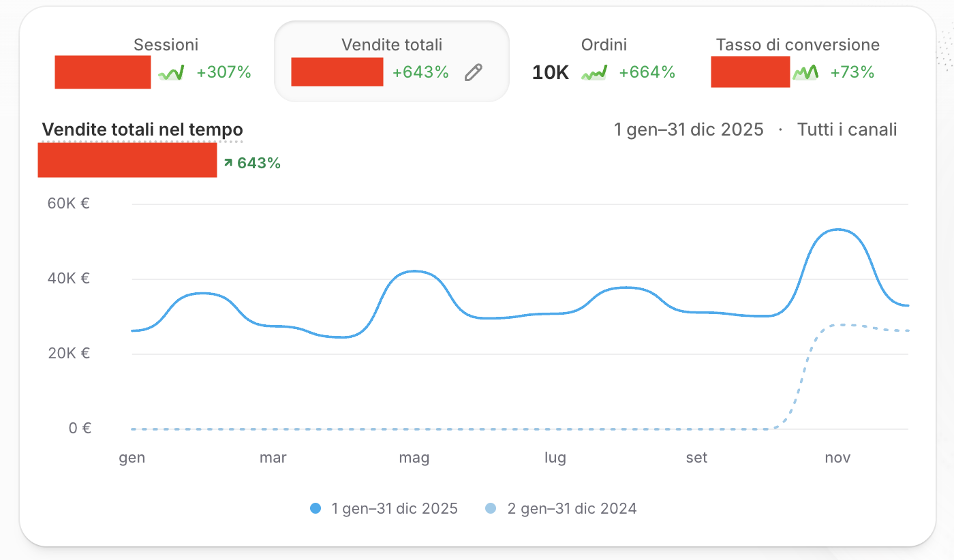The height and width of the screenshot is (560, 954).
Task: Click the Vendite totali nel tempo title
Action: pos(142,129)
